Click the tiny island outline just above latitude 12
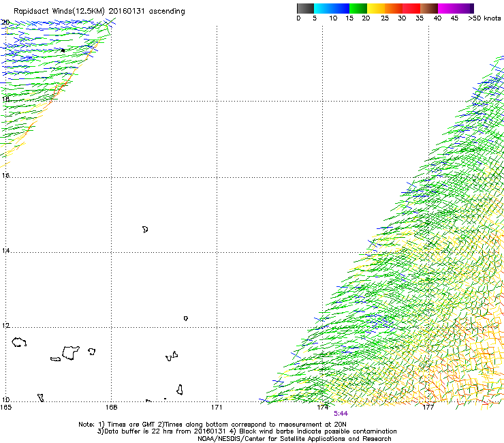 pyautogui.click(x=186, y=318)
